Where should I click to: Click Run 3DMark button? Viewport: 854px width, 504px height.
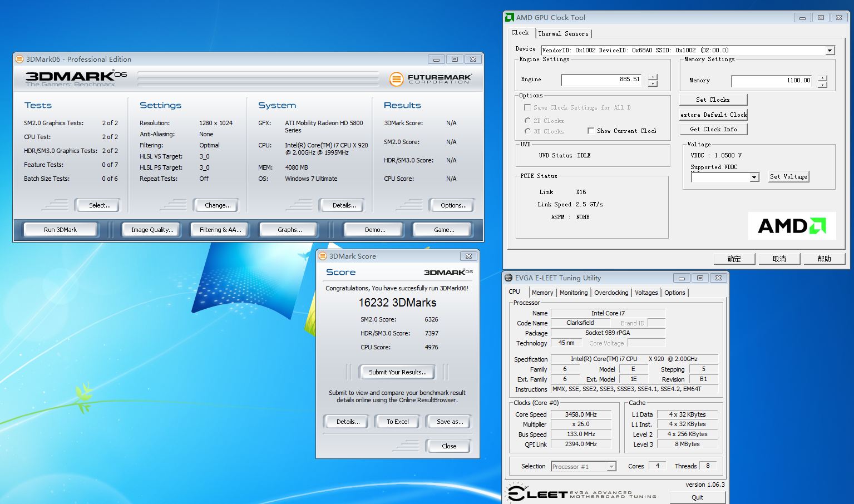click(60, 230)
